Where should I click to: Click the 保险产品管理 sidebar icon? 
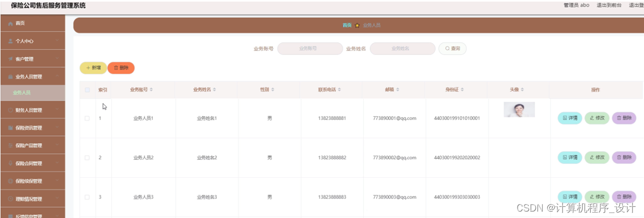point(11,145)
